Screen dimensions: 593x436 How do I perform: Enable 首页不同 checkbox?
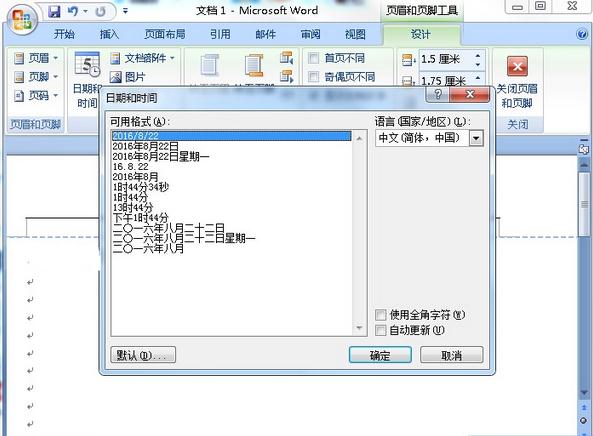pos(313,58)
